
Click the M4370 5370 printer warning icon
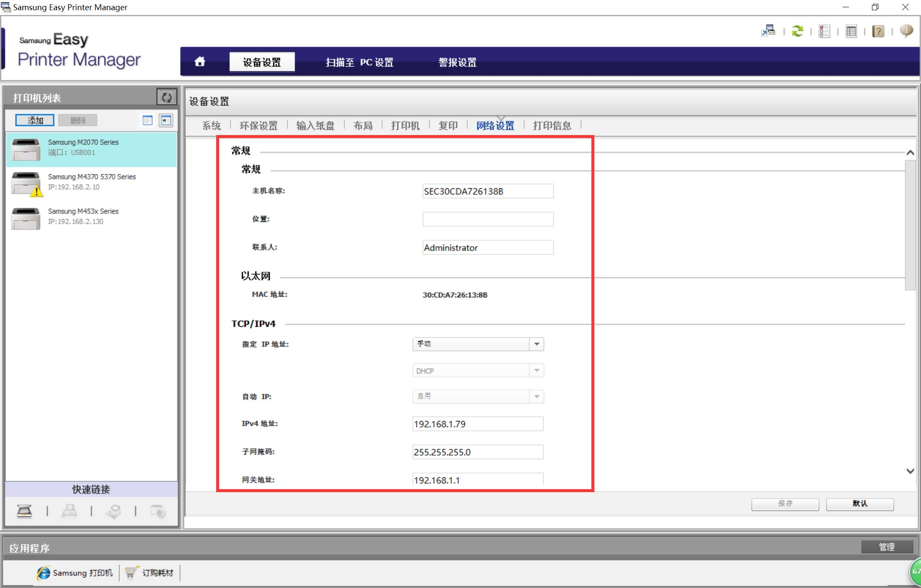pos(37,191)
